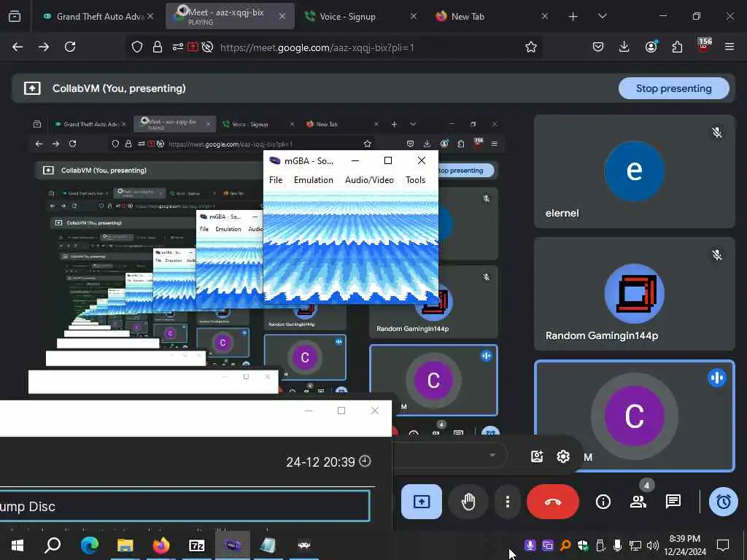The image size is (747, 560).
Task: Open the Firefox View icon before the tabs
Action: (x=15, y=16)
